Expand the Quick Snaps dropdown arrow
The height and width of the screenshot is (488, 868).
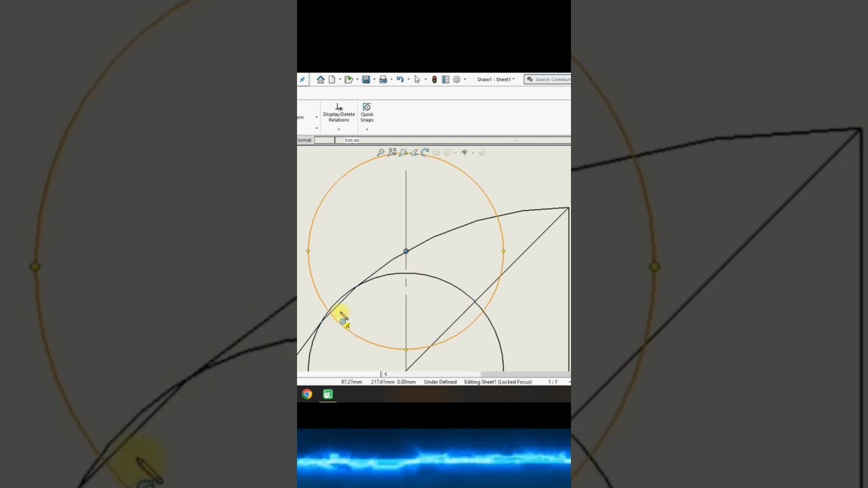(x=367, y=129)
